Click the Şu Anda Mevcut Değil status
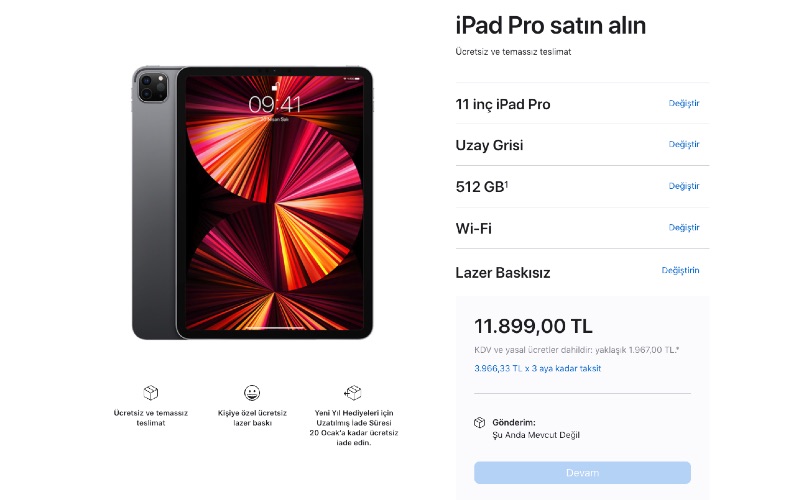Screen dimensions: 808x500 click(x=536, y=435)
